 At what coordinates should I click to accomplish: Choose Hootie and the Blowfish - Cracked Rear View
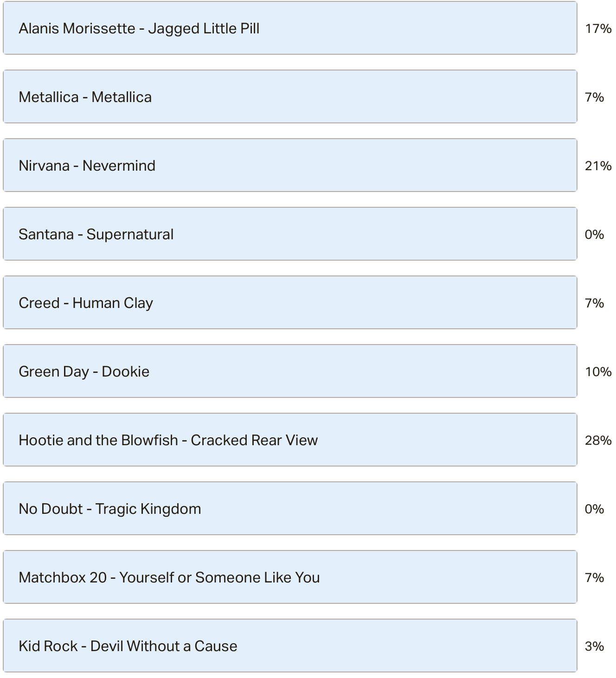pos(290,440)
